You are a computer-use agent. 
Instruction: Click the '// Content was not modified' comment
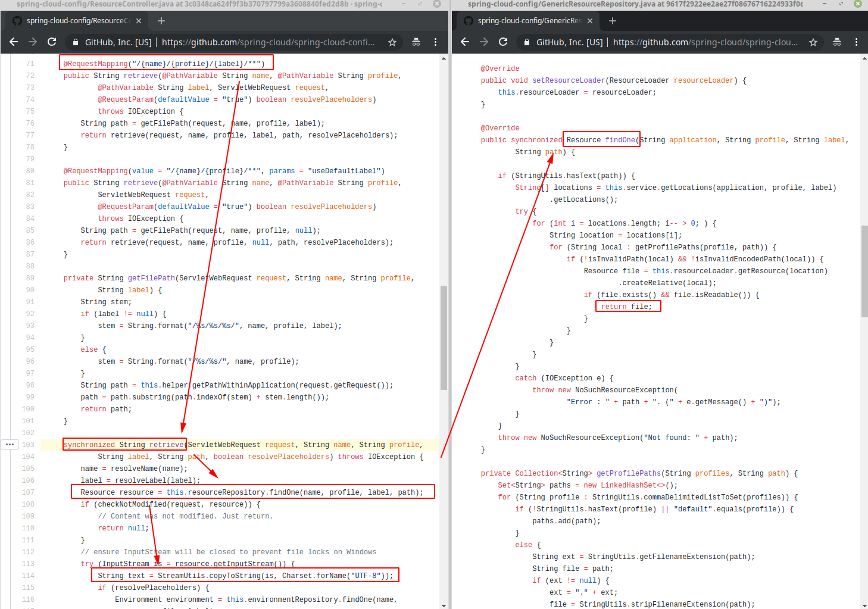[x=186, y=516]
